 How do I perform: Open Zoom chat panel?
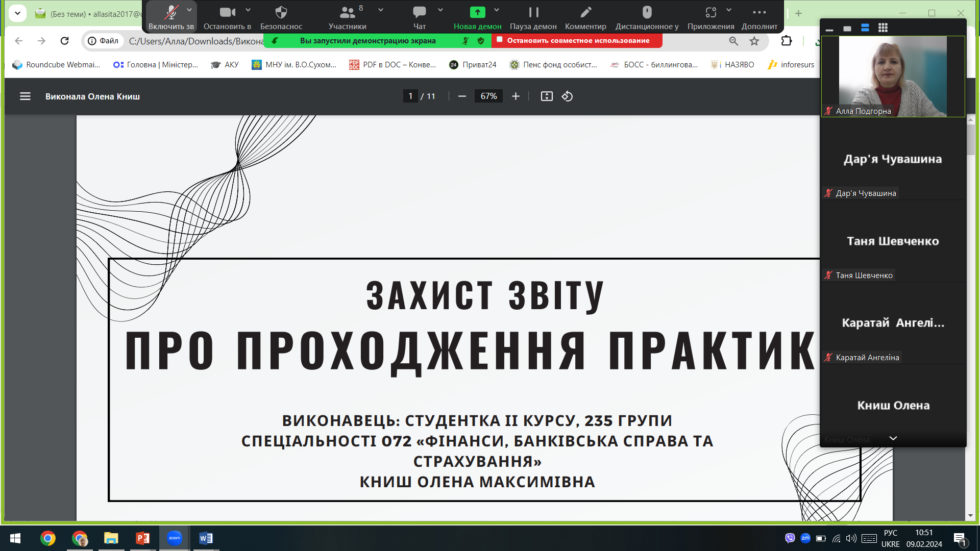click(x=420, y=17)
